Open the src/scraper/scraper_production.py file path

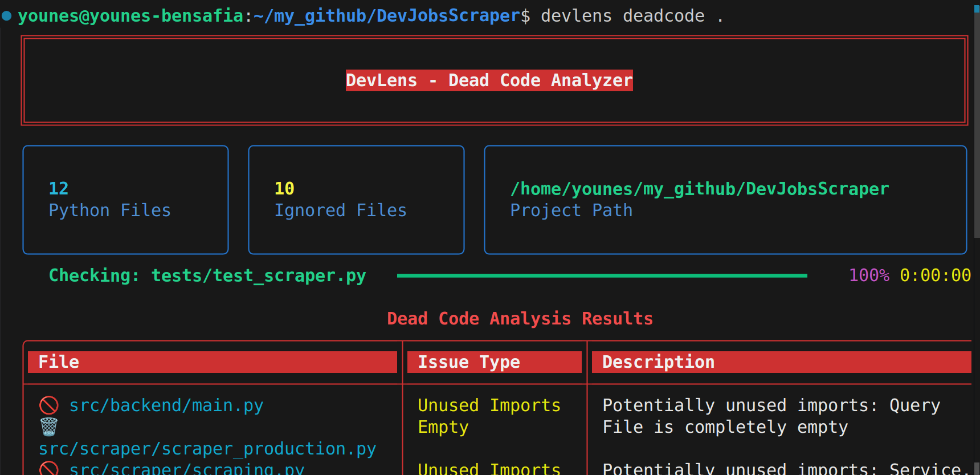[207, 449]
